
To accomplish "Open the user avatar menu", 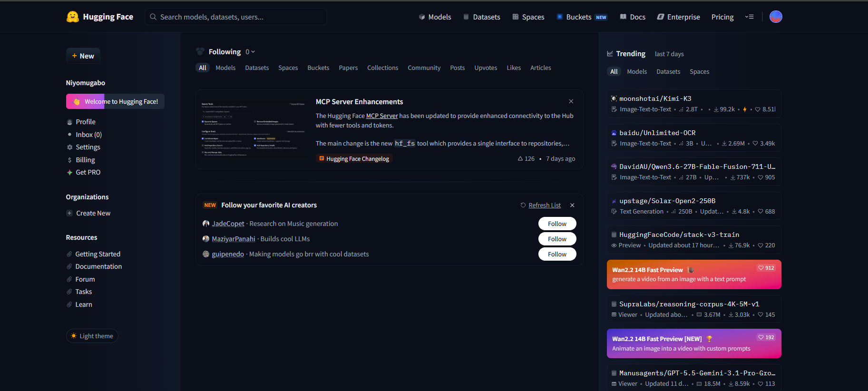I will pyautogui.click(x=776, y=17).
